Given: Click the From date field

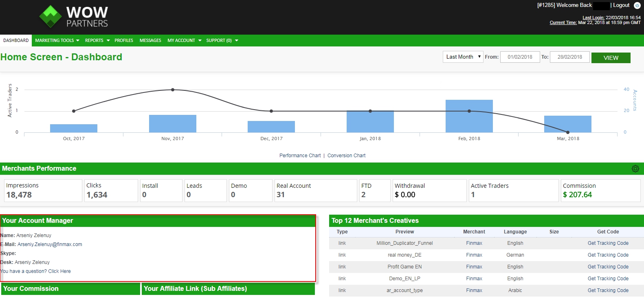Looking at the screenshot, I should tap(520, 57).
